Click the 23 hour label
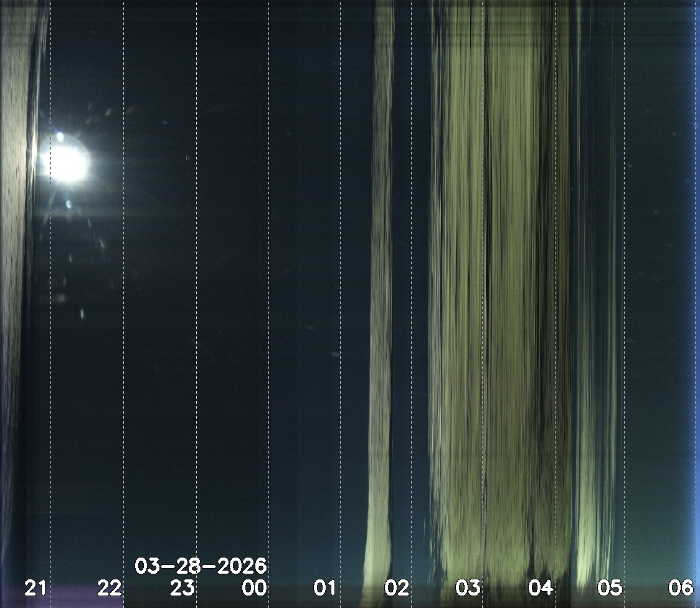The height and width of the screenshot is (608, 700). [182, 587]
